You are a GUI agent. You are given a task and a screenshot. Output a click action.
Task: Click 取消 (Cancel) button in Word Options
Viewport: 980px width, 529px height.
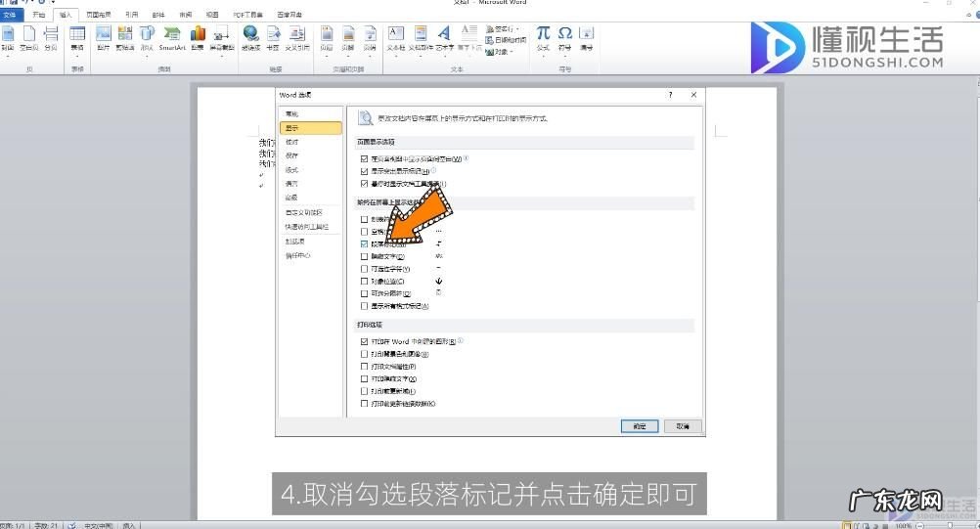click(x=683, y=426)
